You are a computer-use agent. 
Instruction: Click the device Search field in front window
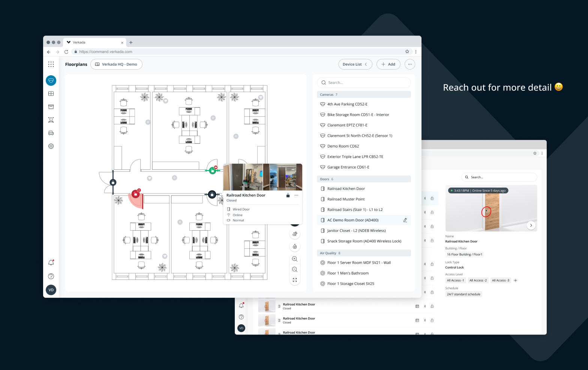(364, 83)
